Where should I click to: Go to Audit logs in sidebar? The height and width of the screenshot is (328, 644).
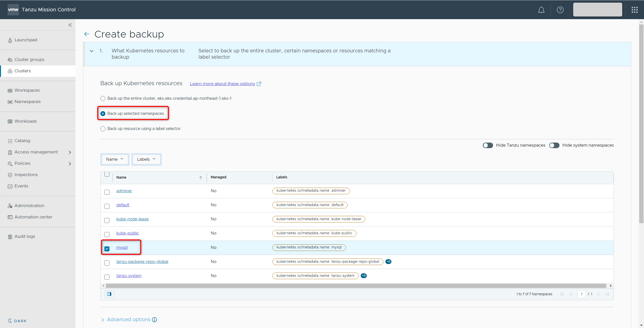pyautogui.click(x=25, y=236)
